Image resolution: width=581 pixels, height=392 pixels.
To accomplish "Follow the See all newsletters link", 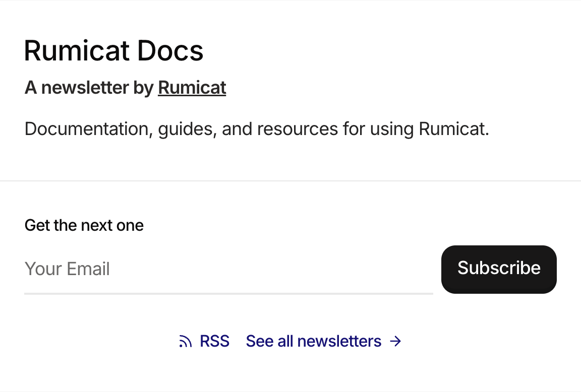I will [314, 341].
